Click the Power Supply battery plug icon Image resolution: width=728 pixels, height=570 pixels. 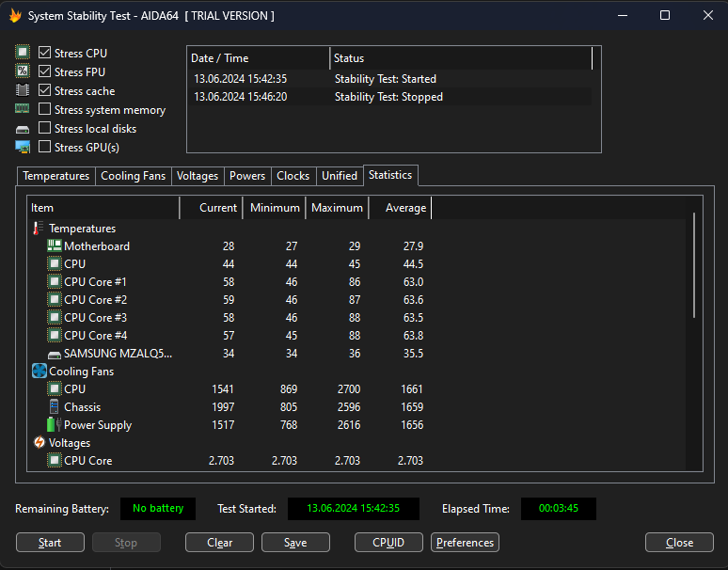55,424
